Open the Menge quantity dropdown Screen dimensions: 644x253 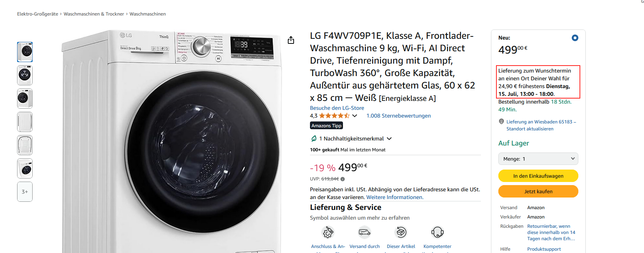tap(538, 159)
